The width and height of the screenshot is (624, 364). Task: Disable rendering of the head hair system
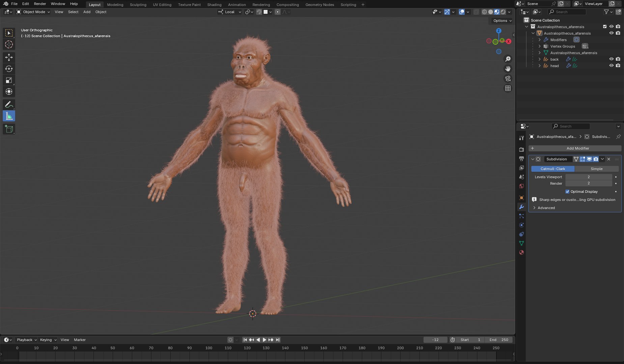tap(618, 66)
